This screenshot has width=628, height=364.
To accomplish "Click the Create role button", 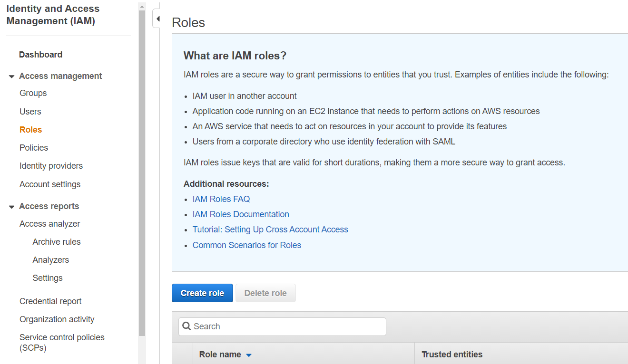I will coord(202,293).
